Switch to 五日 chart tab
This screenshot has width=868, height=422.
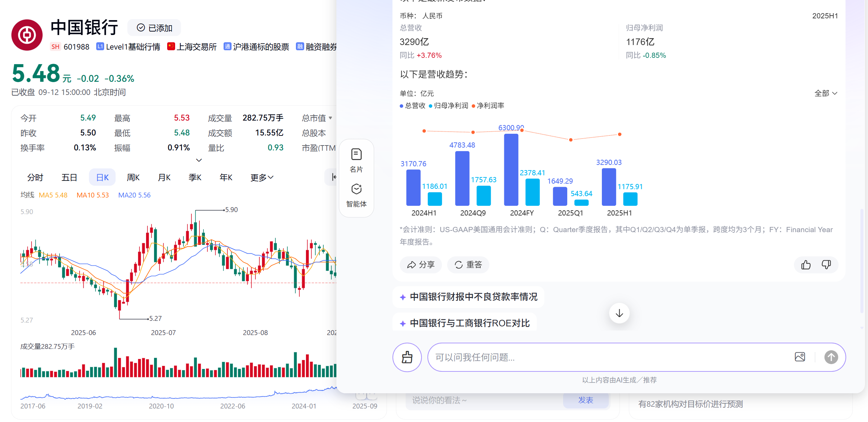click(69, 177)
